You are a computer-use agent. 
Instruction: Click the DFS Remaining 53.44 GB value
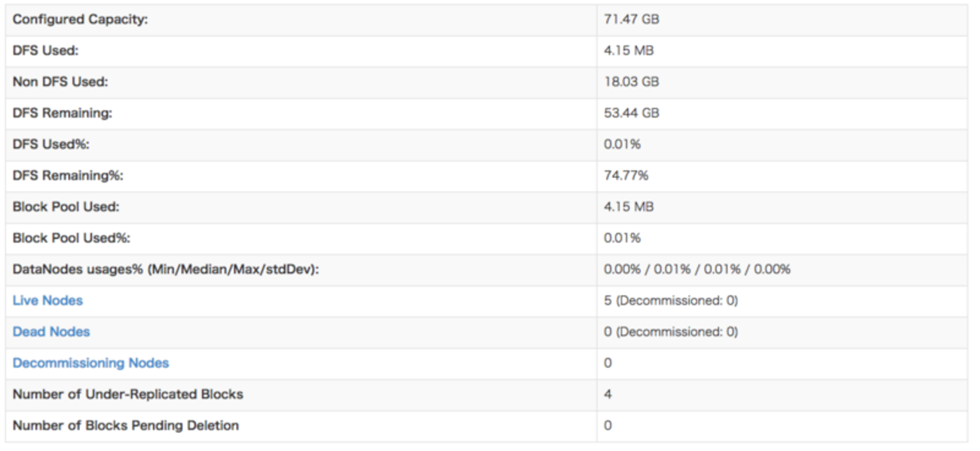tap(631, 113)
